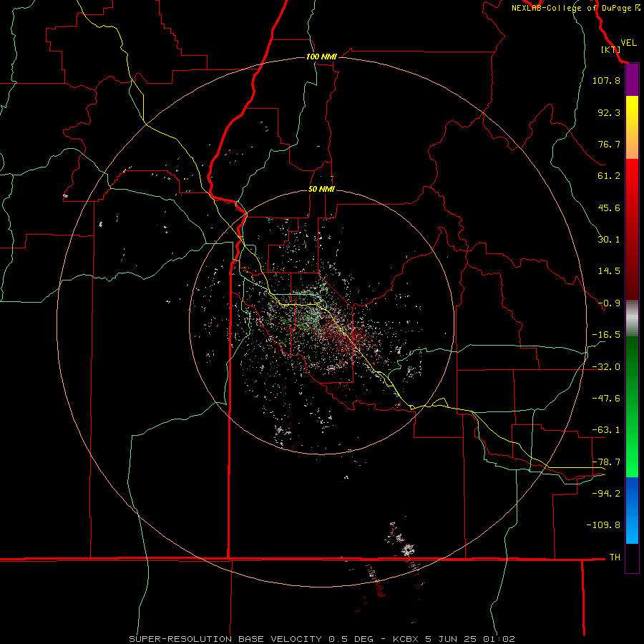Click the -78.7 scale value
Viewport: 644px width, 644px height.
(606, 462)
